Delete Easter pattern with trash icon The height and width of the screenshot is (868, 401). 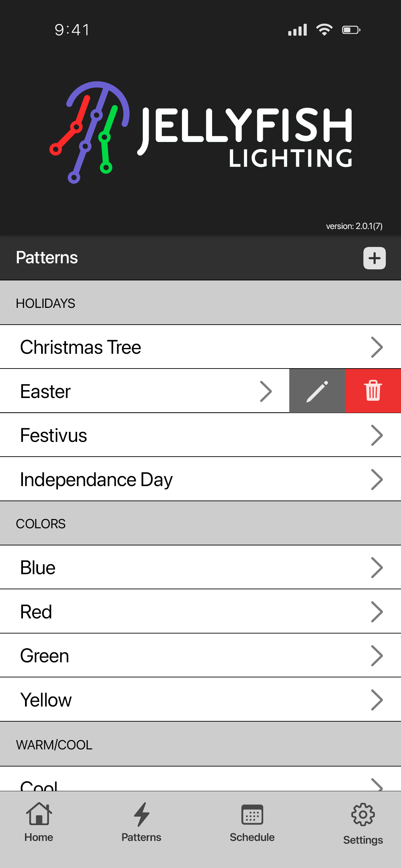tap(373, 391)
